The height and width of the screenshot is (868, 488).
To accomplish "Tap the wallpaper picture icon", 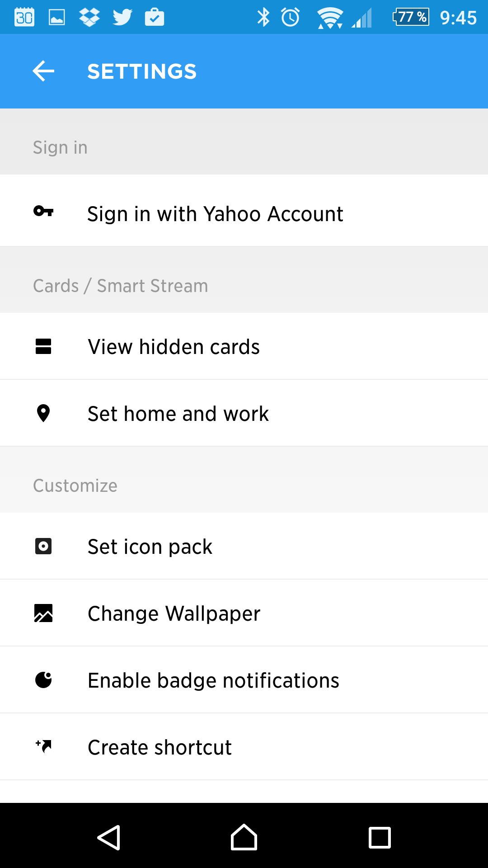I will (x=43, y=613).
